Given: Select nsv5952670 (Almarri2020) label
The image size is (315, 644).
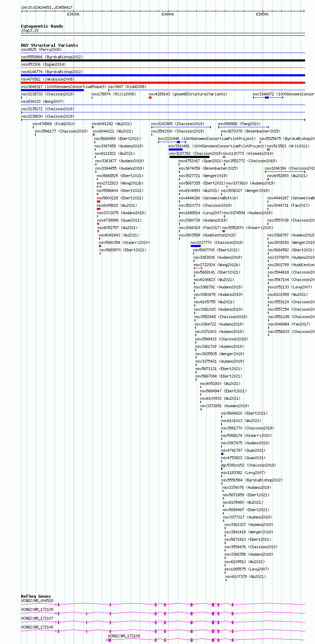Looking at the screenshot, I should click(248, 228).
